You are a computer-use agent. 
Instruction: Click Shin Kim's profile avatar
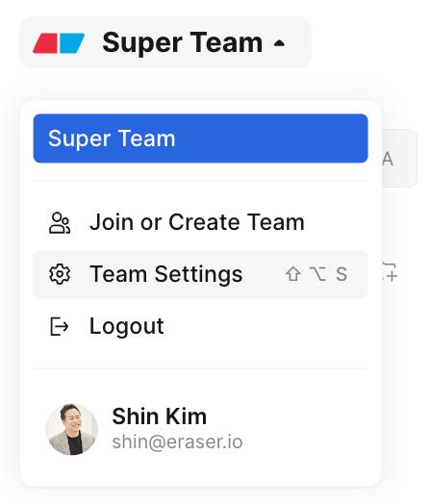tap(72, 429)
